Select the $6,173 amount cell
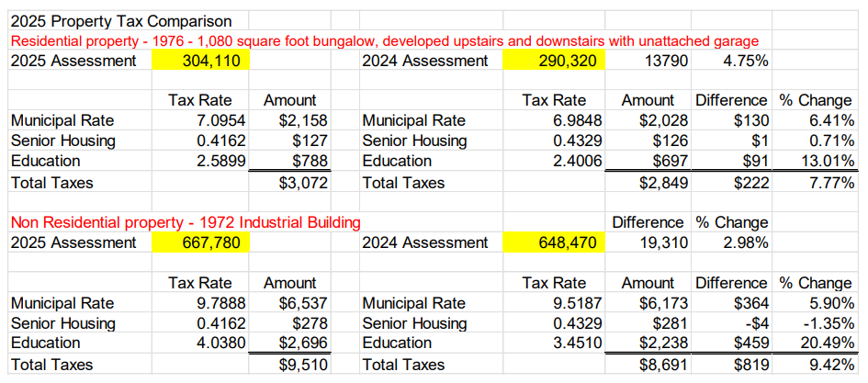 [x=664, y=303]
